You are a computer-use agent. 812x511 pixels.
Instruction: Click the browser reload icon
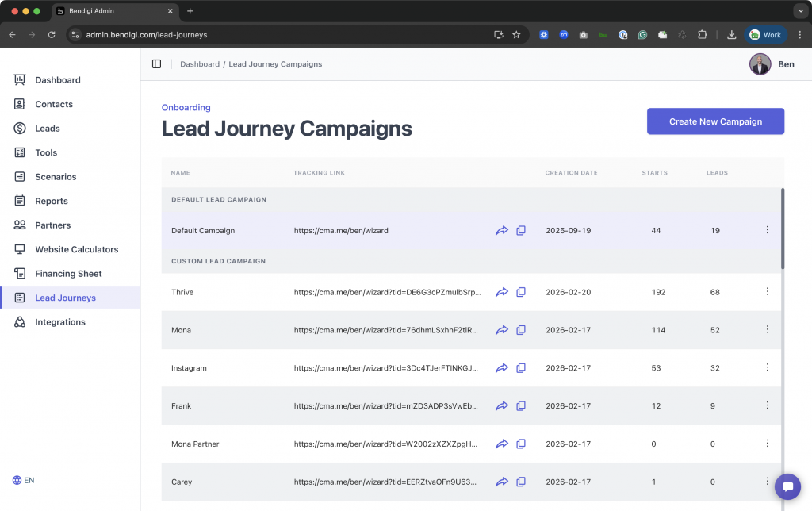52,35
